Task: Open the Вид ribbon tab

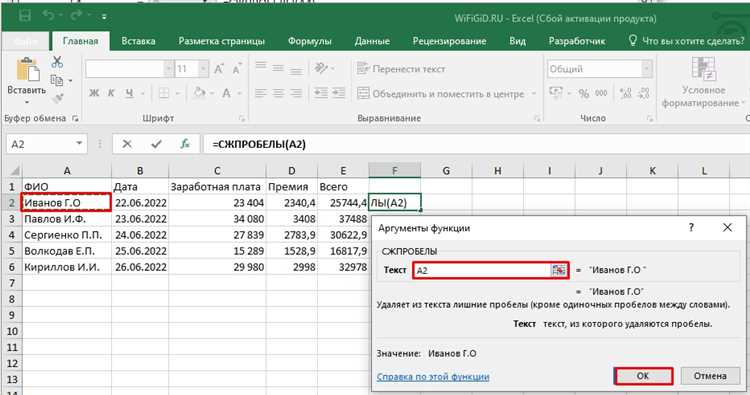Action: [x=517, y=41]
